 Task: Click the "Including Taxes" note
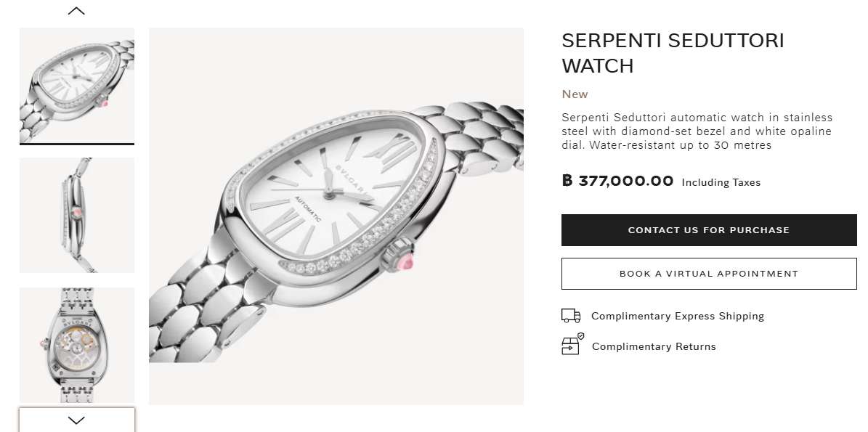721,182
